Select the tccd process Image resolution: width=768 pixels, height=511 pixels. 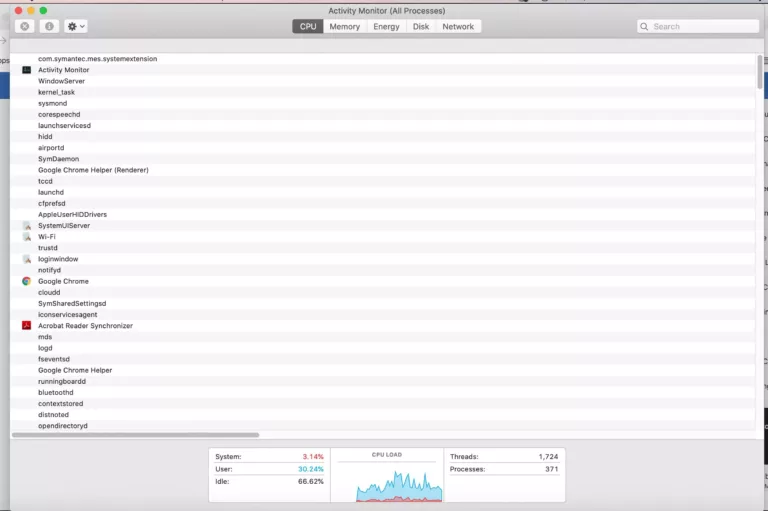pyautogui.click(x=45, y=181)
